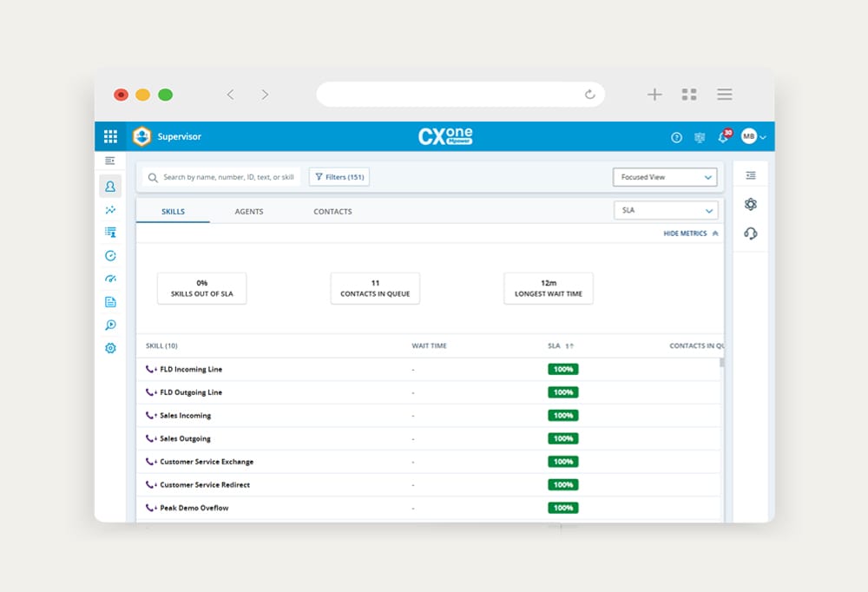
Task: Expand the SLA dropdown selector
Action: [665, 210]
